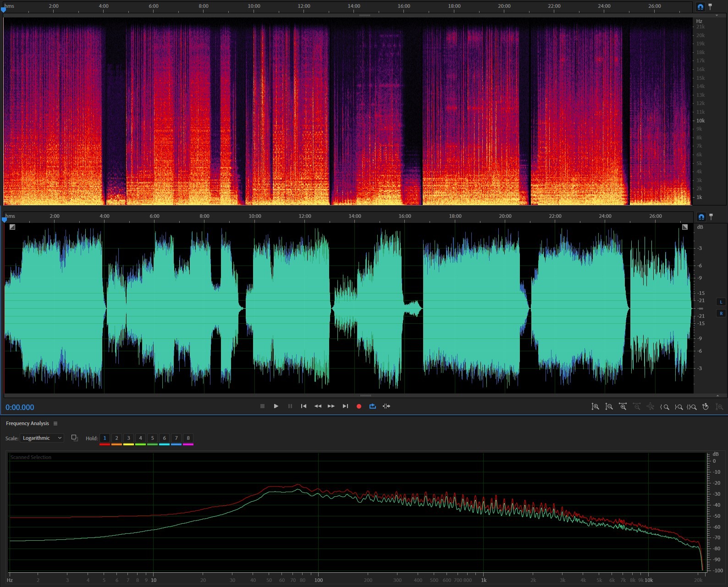Click the red Record button
728x587 pixels.
coord(359,406)
